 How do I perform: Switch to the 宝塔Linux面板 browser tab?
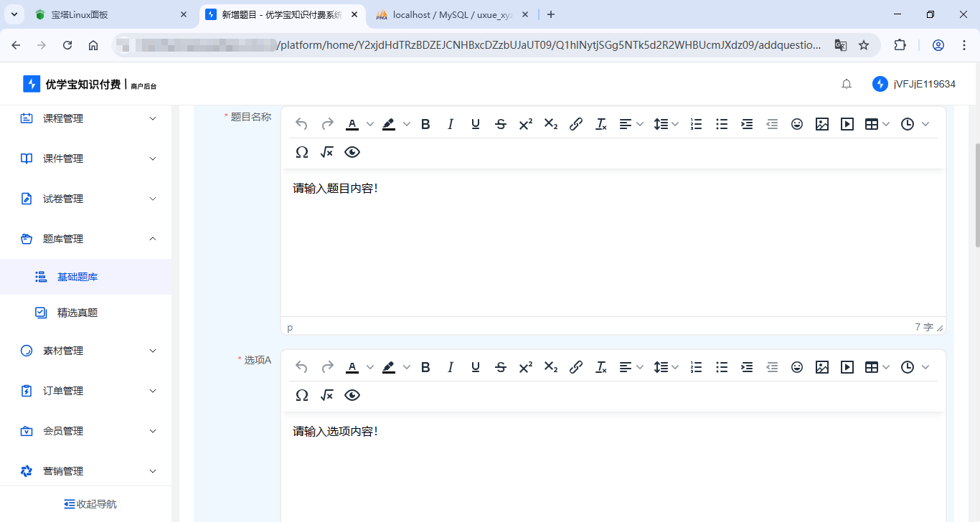[108, 14]
